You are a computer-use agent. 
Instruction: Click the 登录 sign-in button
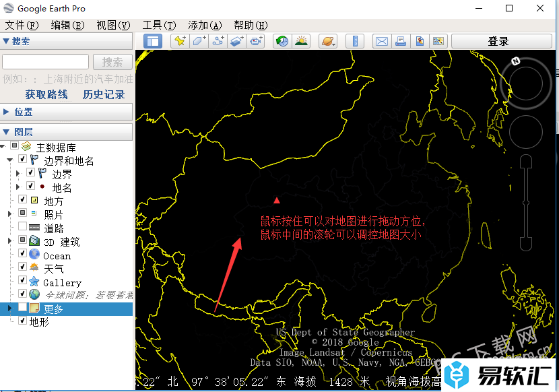tap(502, 41)
